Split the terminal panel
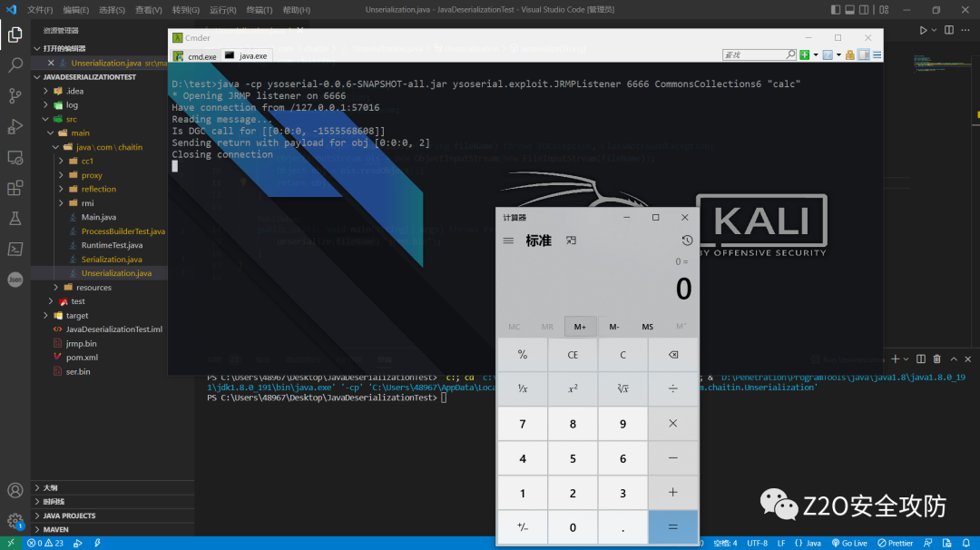Image resolution: width=980 pixels, height=550 pixels. [x=921, y=359]
